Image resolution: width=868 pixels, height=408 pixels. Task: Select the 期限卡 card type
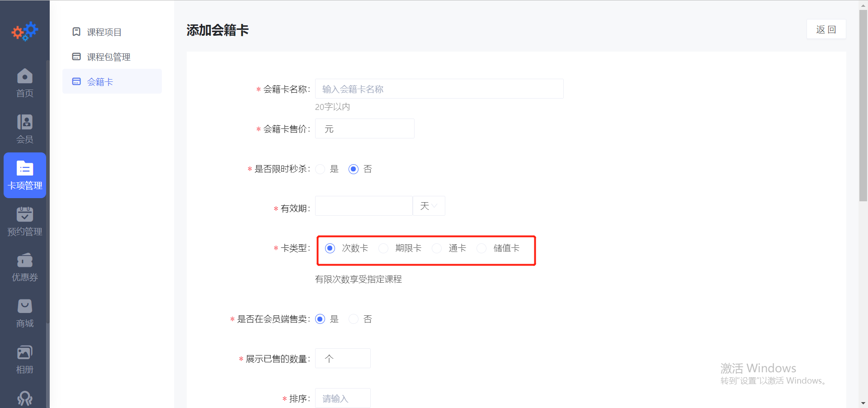pyautogui.click(x=383, y=248)
